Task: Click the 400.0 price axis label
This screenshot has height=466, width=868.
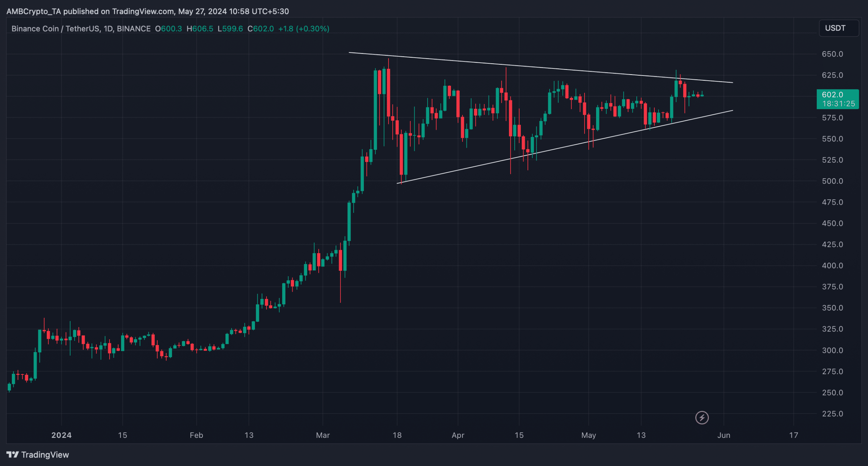Action: tap(832, 266)
